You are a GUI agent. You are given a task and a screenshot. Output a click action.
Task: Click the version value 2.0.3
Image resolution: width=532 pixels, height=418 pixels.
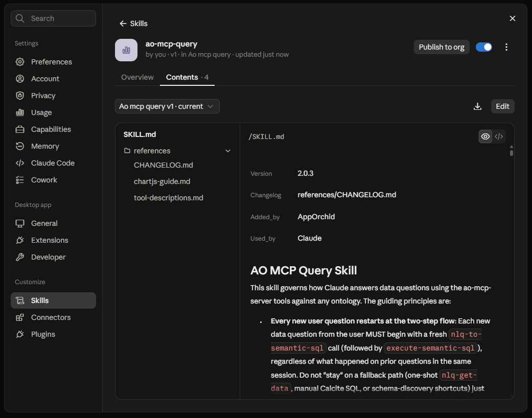pyautogui.click(x=306, y=173)
